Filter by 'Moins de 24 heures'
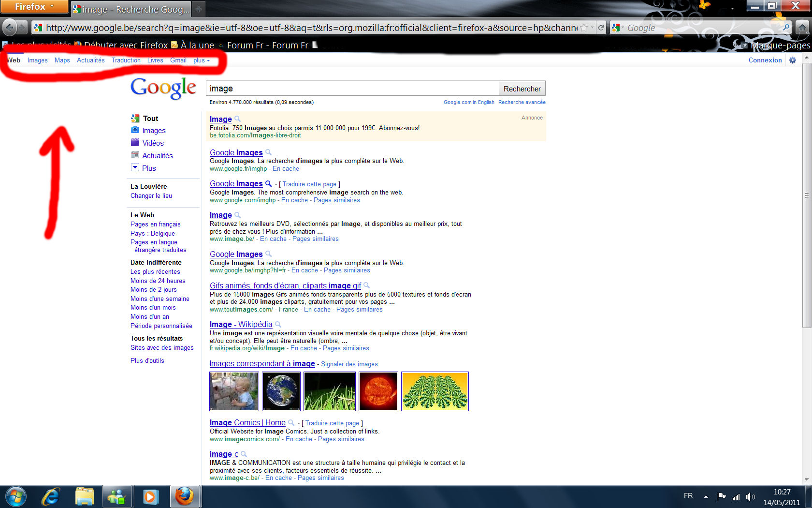Screen dimensions: 812x508 pyautogui.click(x=158, y=281)
